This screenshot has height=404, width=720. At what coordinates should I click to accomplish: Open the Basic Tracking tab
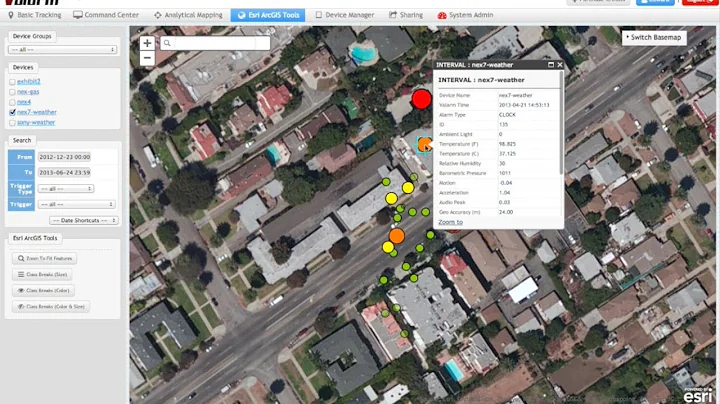coord(35,15)
